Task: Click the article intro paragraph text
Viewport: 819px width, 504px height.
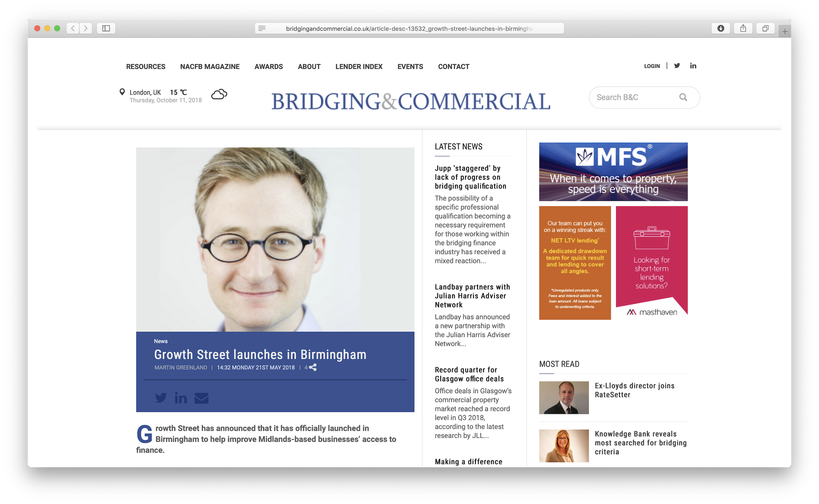Action: [x=266, y=439]
